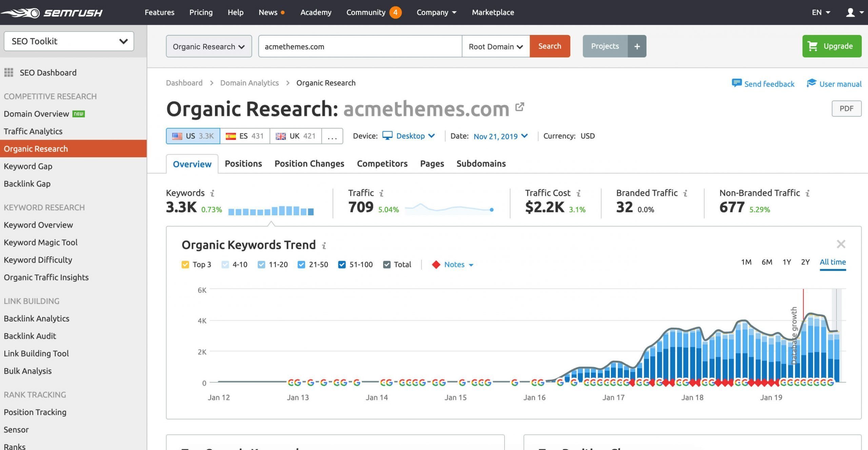Close the Organic Keywords Trend panel
The height and width of the screenshot is (450, 868).
[841, 244]
